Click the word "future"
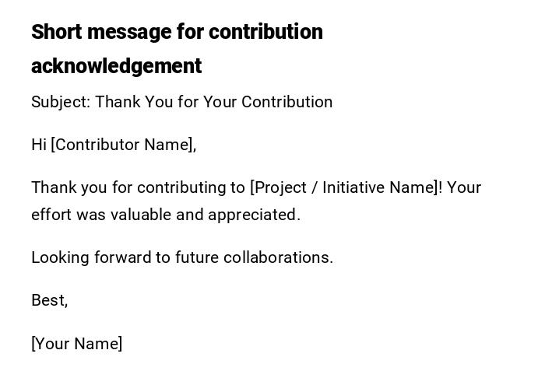545x392 pixels. click(197, 257)
